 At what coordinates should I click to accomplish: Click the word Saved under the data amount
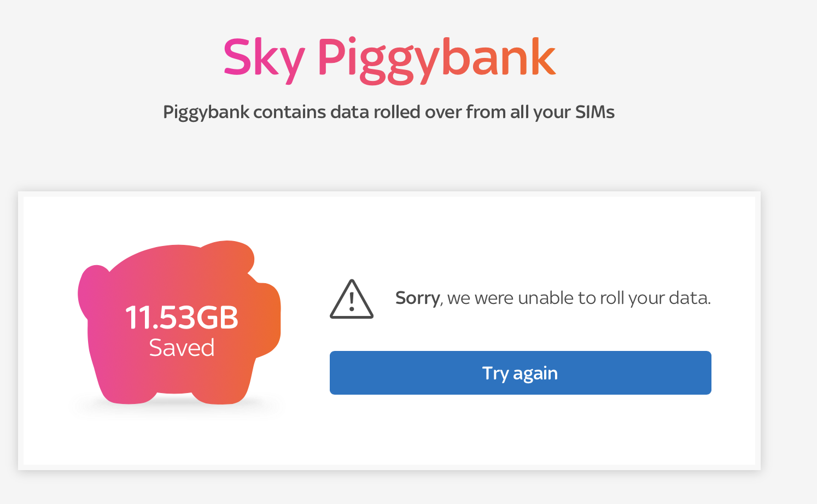pos(183,347)
